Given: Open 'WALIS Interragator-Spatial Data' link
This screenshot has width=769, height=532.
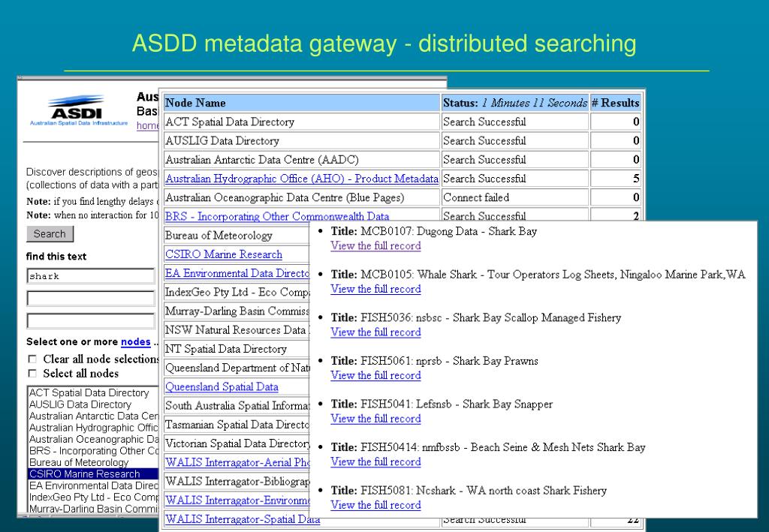Looking at the screenshot, I should tap(243, 519).
